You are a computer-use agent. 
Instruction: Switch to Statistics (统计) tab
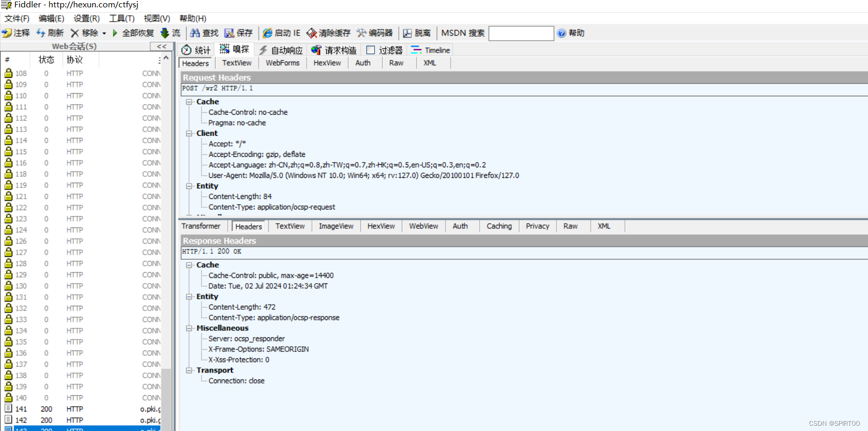coord(196,50)
